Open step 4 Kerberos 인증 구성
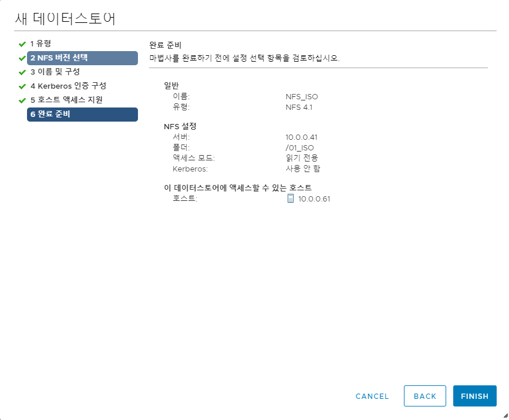Image resolution: width=509 pixels, height=420 pixels. (x=69, y=86)
